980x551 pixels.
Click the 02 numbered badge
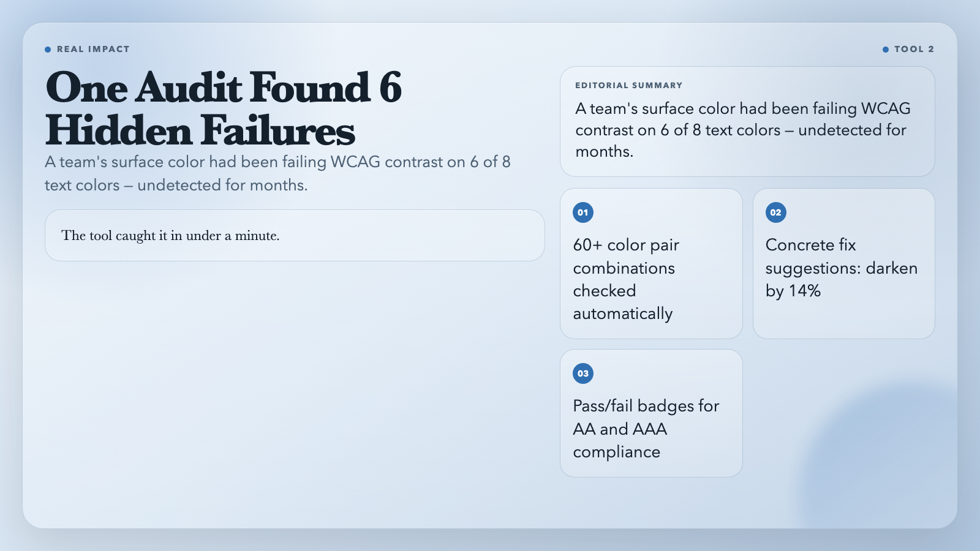coord(776,212)
